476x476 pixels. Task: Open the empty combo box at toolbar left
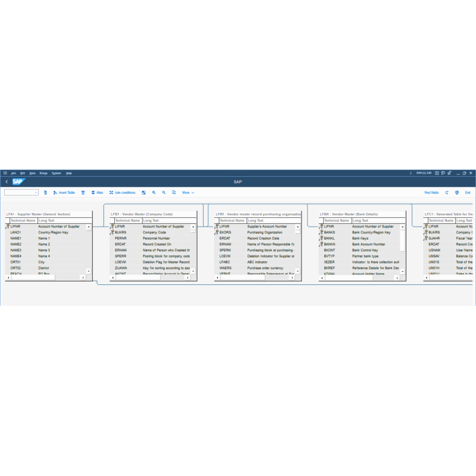pyautogui.click(x=21, y=192)
